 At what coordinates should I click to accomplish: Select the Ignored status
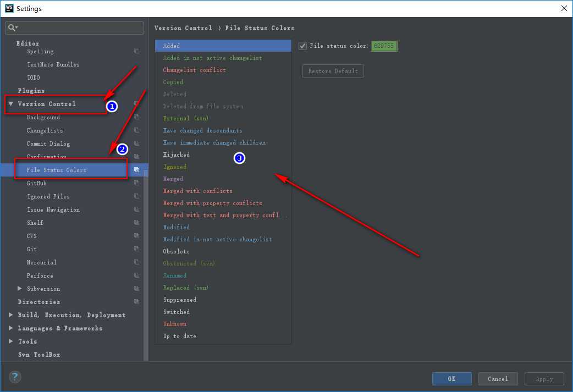coord(223,167)
